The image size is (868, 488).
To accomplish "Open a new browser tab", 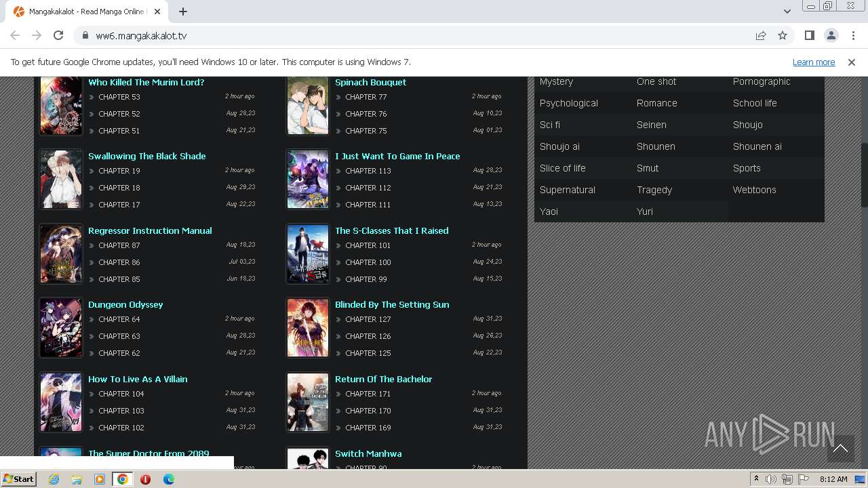I will tap(183, 12).
